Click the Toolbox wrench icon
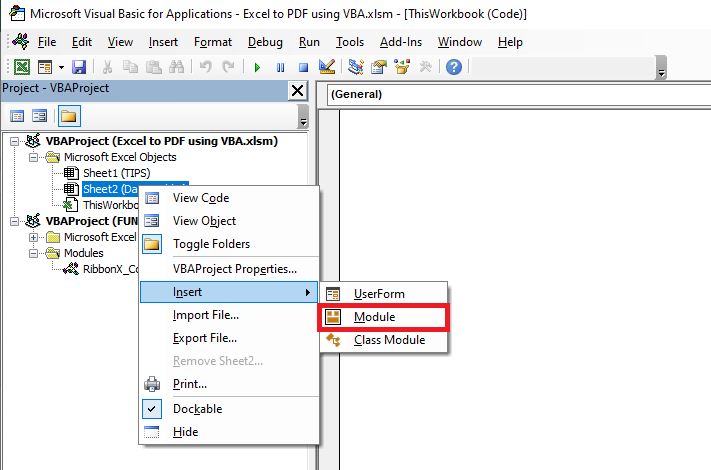This screenshot has height=470, width=711. (x=425, y=67)
